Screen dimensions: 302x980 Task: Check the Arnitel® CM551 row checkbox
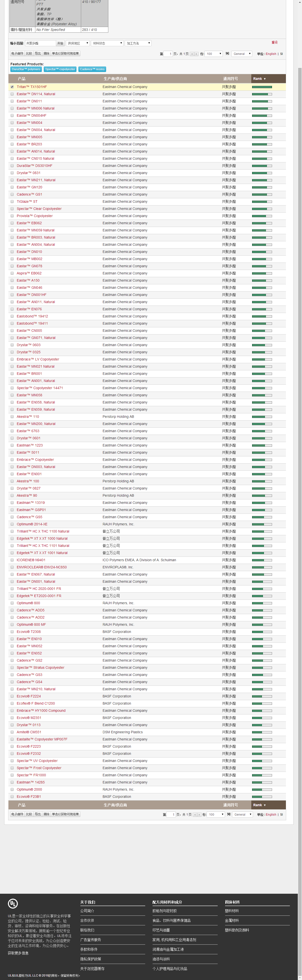[x=12, y=732]
